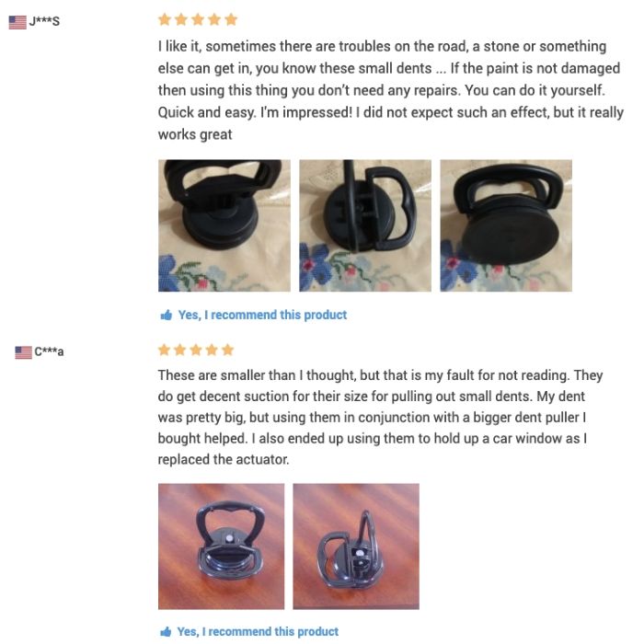
Task: Click C***a review text about decent suction
Action: point(380,418)
